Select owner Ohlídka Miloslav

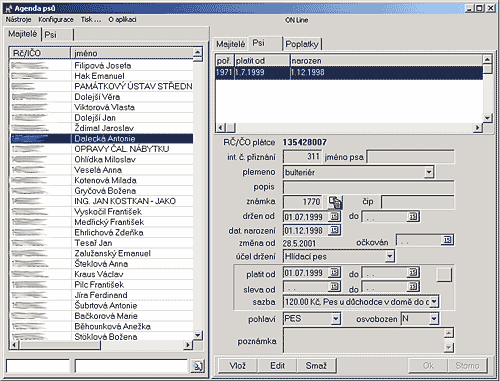coord(102,159)
